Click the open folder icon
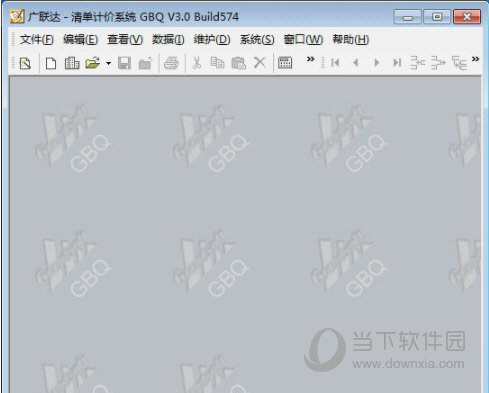Screen dimensions: 489x393 (x=93, y=63)
